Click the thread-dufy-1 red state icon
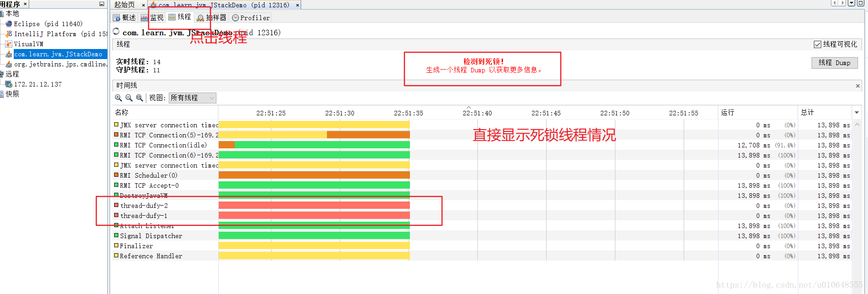The image size is (868, 294). click(x=116, y=215)
